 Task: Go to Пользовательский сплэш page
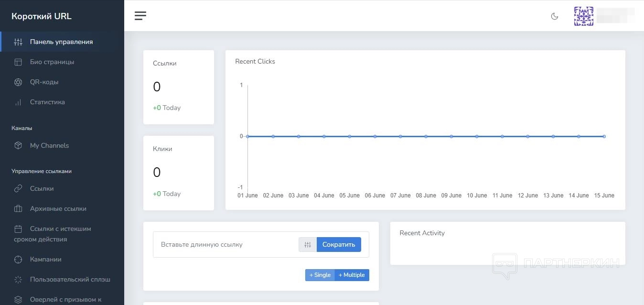click(x=70, y=280)
